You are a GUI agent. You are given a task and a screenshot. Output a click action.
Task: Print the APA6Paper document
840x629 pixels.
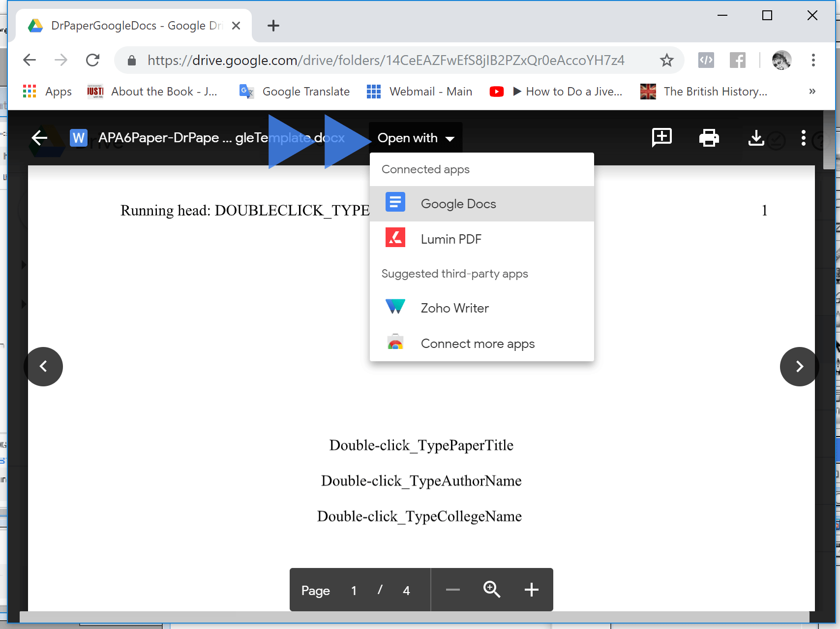(x=709, y=138)
